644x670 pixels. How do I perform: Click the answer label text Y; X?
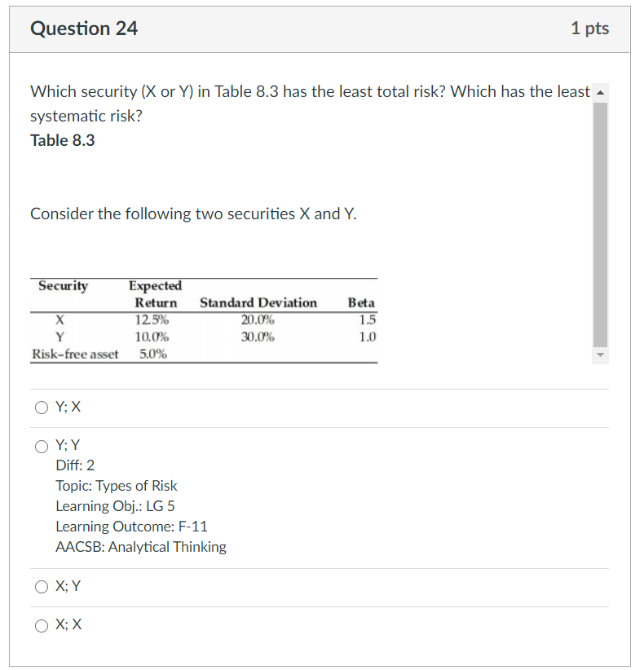(66, 406)
